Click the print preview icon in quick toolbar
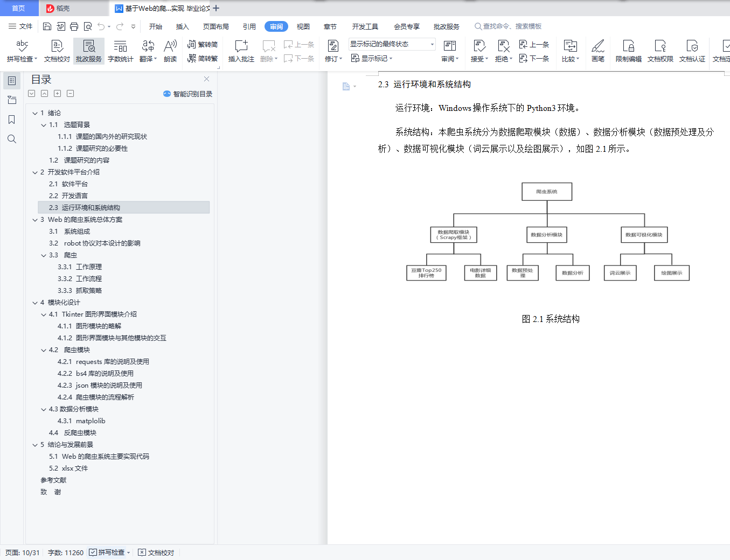The height and width of the screenshot is (560, 730). click(88, 26)
